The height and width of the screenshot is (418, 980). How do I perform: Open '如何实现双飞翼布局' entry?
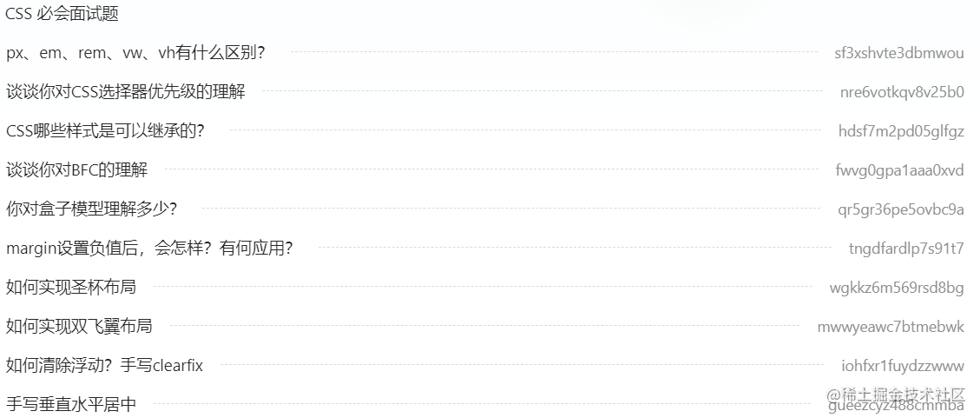click(x=79, y=325)
